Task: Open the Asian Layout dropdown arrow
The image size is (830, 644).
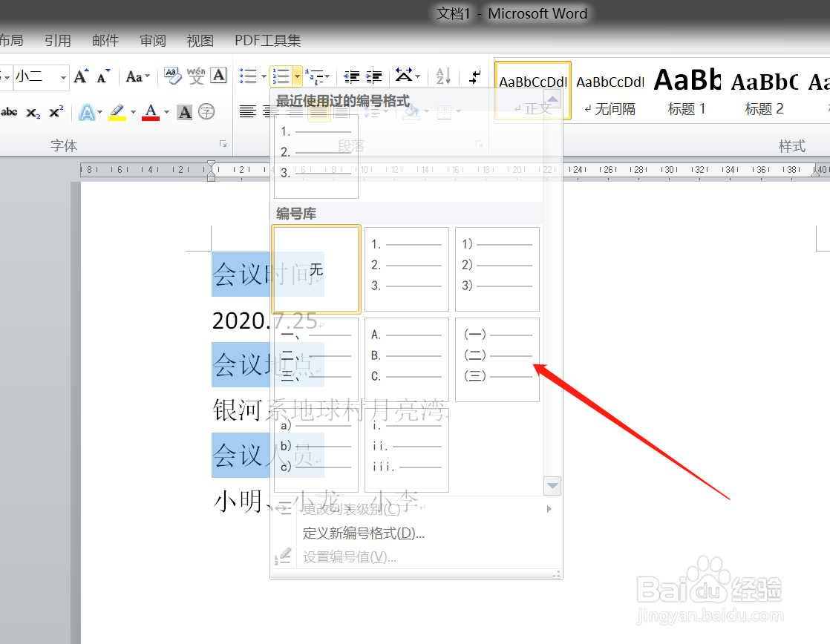Action: 418,76
